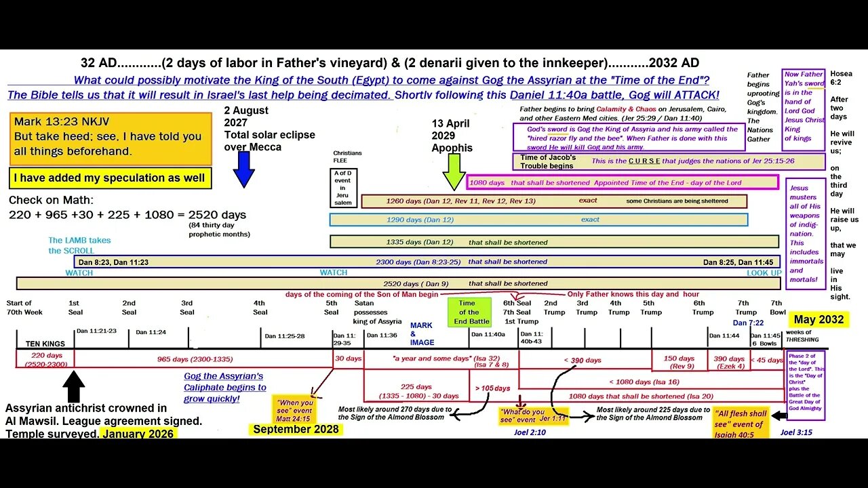Click the '390 days (Ezek 4)' segment
Viewport: 868px width, 488px height.
tap(729, 362)
